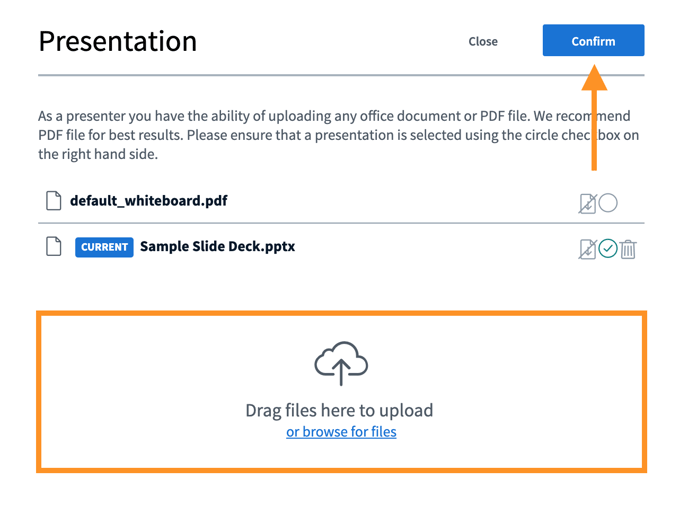Toggle download permission for default_whiteboard.pdf
The image size is (688, 515).
coord(588,203)
